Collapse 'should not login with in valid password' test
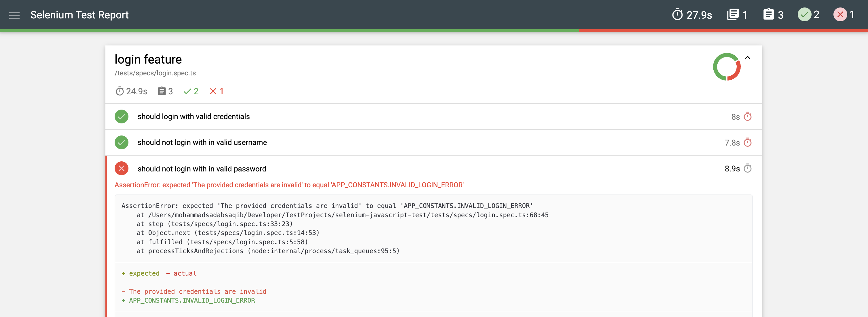This screenshot has width=868, height=317. click(433, 169)
